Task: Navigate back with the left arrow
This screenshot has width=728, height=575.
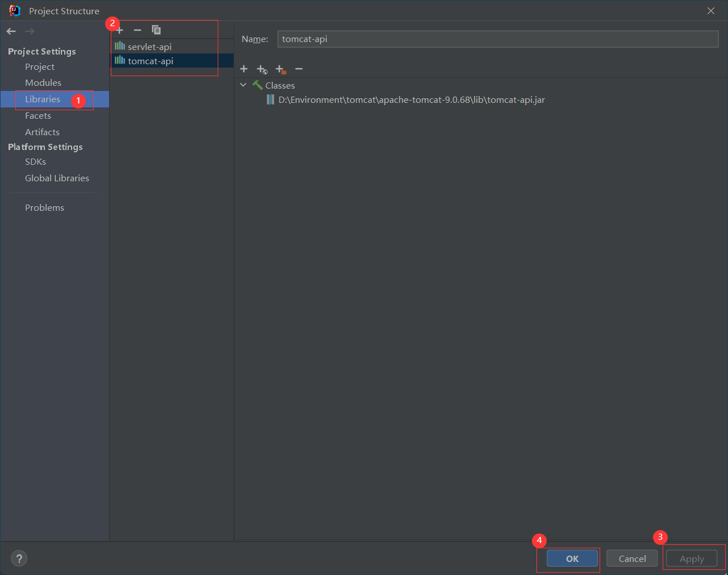Action: pos(11,31)
